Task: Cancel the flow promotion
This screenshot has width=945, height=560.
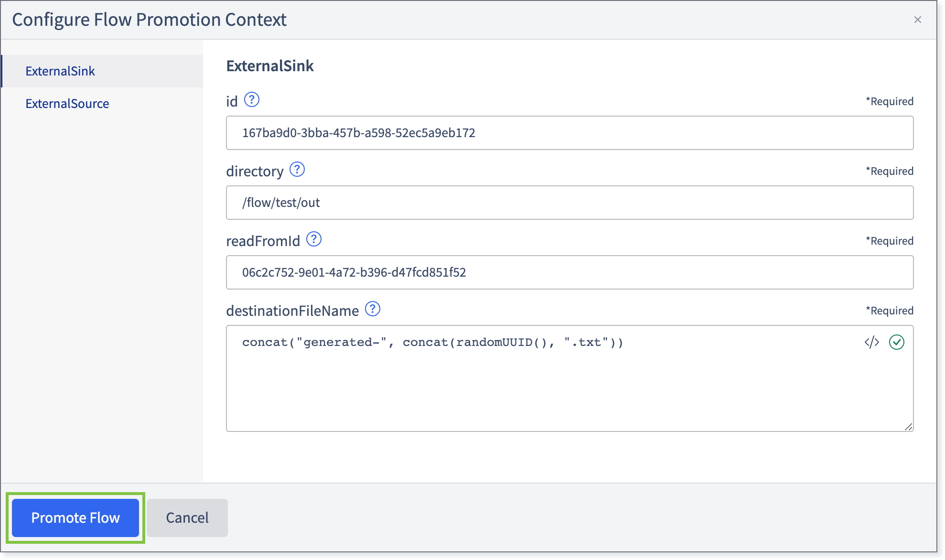Action: [x=187, y=518]
